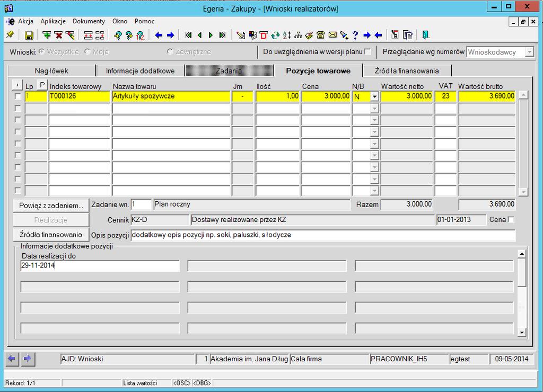Select the Moje radio button
Image resolution: width=543 pixels, height=392 pixels.
click(87, 51)
